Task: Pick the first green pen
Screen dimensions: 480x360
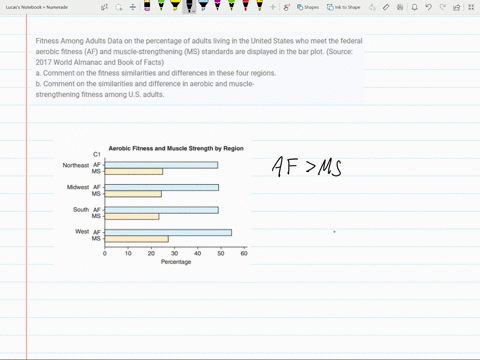Action: pos(161,6)
